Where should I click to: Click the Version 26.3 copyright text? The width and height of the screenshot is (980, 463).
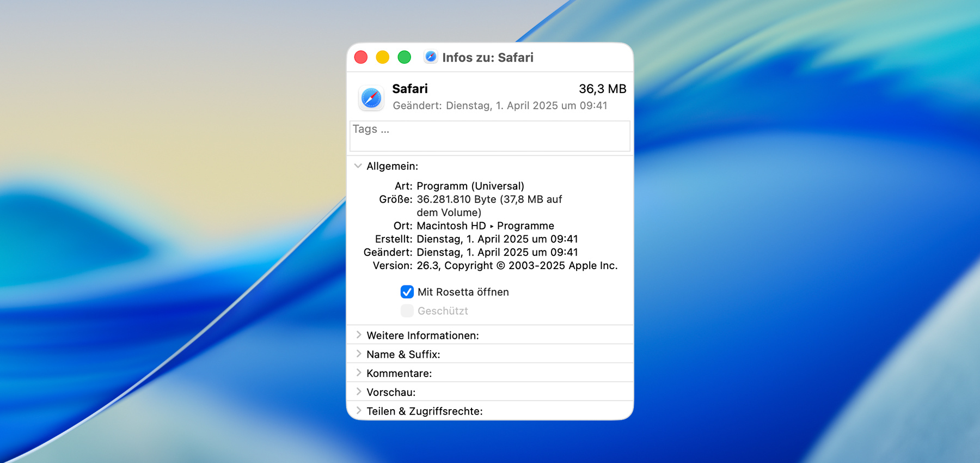(517, 266)
